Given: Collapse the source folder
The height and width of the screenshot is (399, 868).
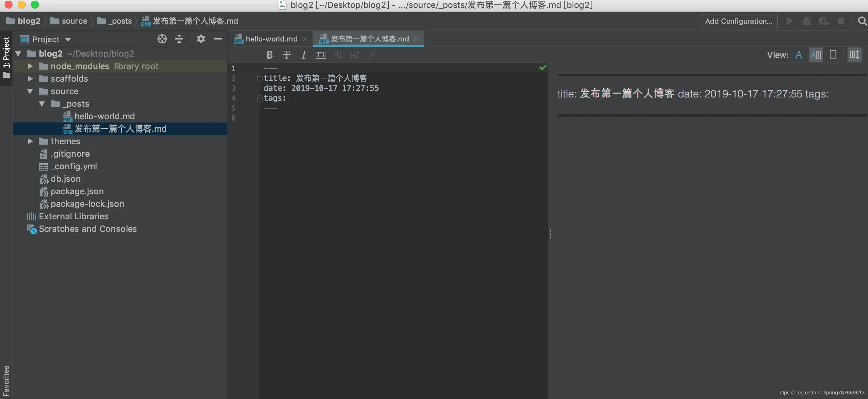Looking at the screenshot, I should coord(30,91).
